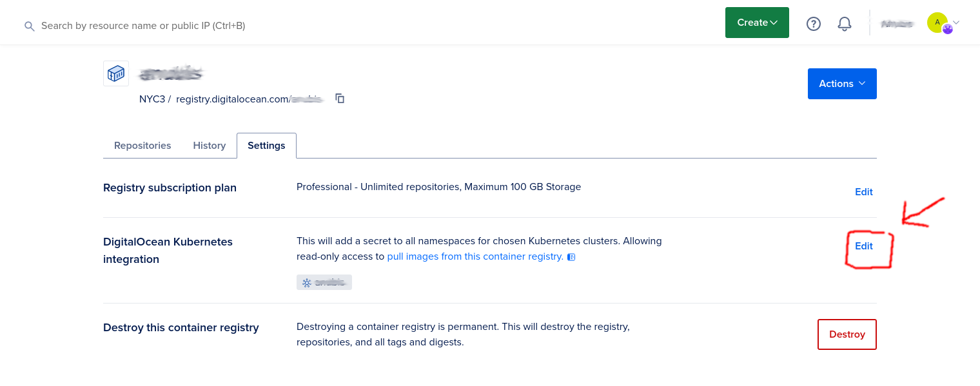980x386 pixels.
Task: Open the notifications bell
Action: coord(845,24)
